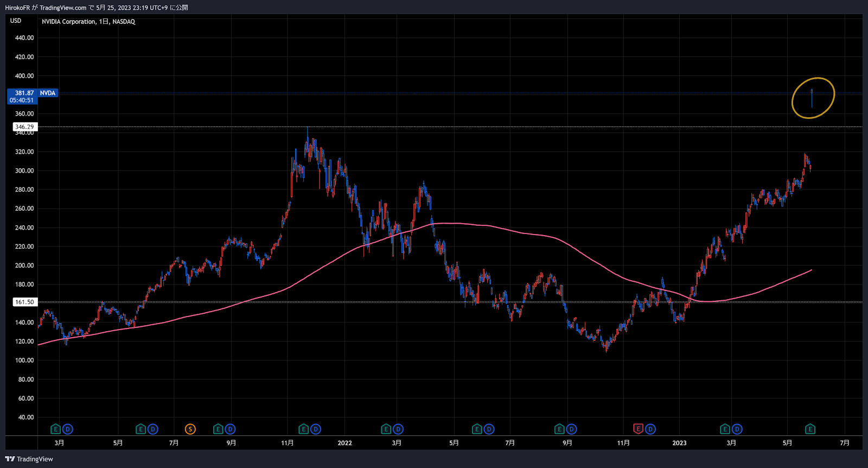Open the March 2023 dividend D marker
The image size is (868, 468).
(737, 429)
